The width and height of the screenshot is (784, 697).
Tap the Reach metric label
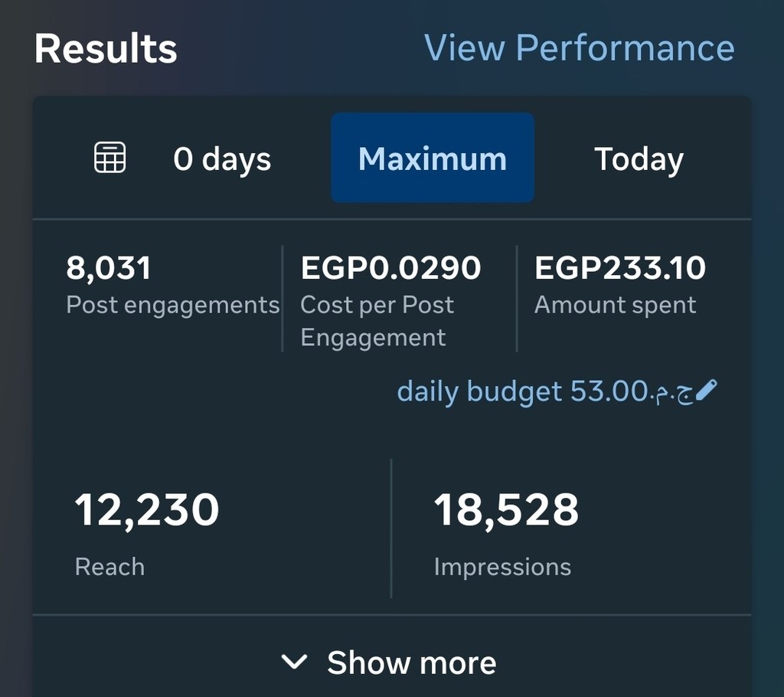tap(109, 567)
